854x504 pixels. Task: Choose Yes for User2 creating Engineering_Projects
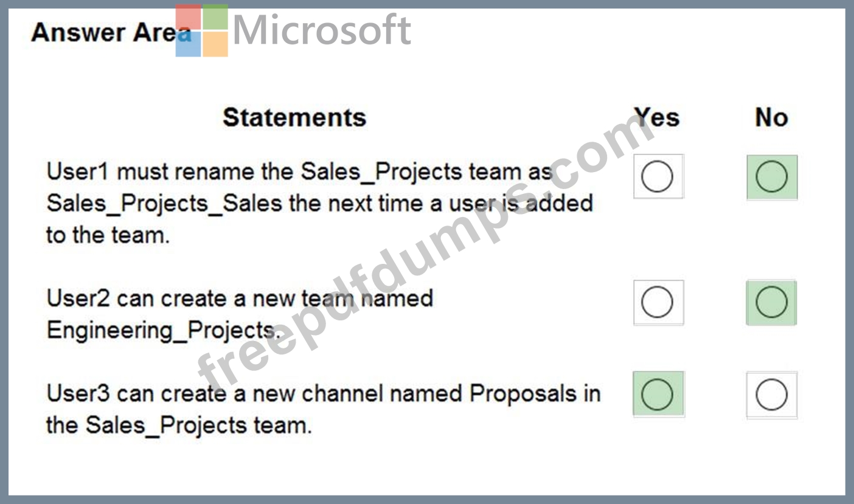tap(658, 302)
